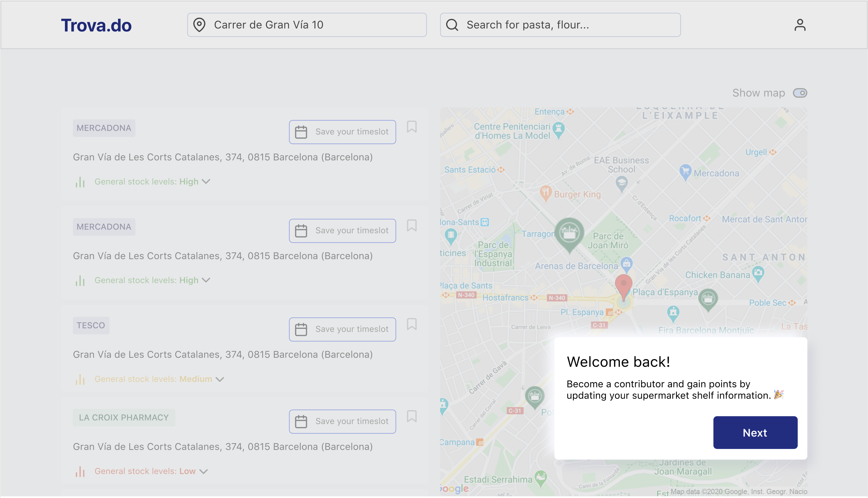Expand the Low stock levels for La Croix Pharmacy
The width and height of the screenshot is (868, 498).
[x=204, y=471]
